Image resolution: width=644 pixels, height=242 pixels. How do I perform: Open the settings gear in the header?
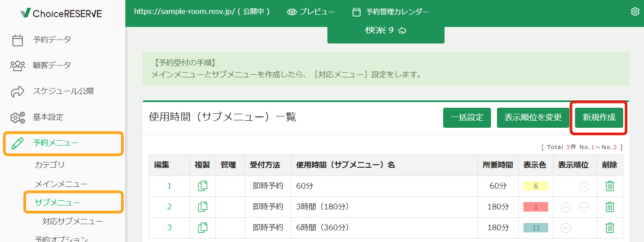coord(635,12)
